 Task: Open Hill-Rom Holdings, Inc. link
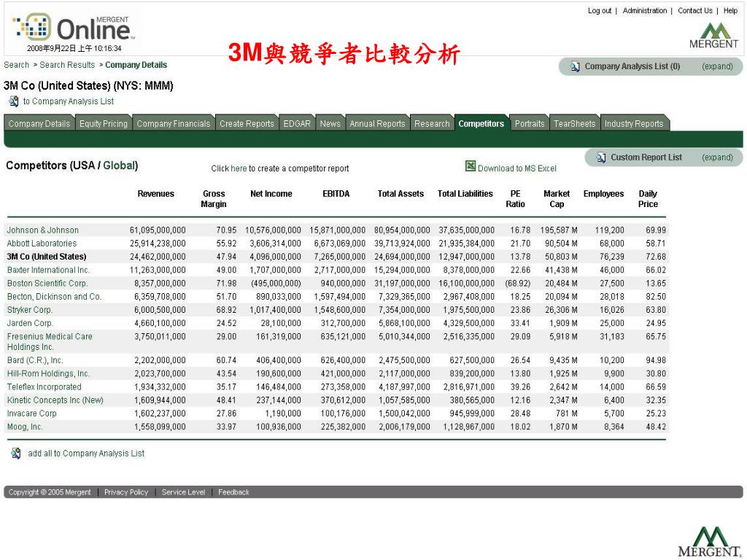[x=49, y=374]
